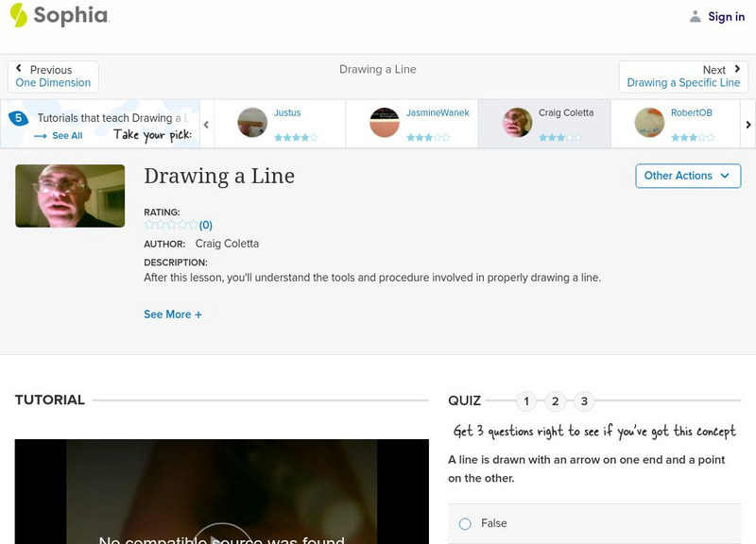Screen dimensions: 756x544
Task: Rate the tutorial by clicking the first star
Action: tap(147, 225)
